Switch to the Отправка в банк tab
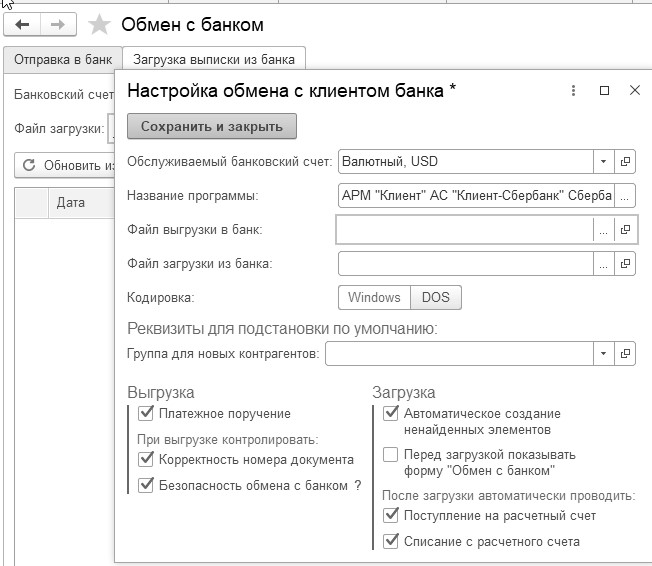The image size is (652, 566). pyautogui.click(x=62, y=59)
